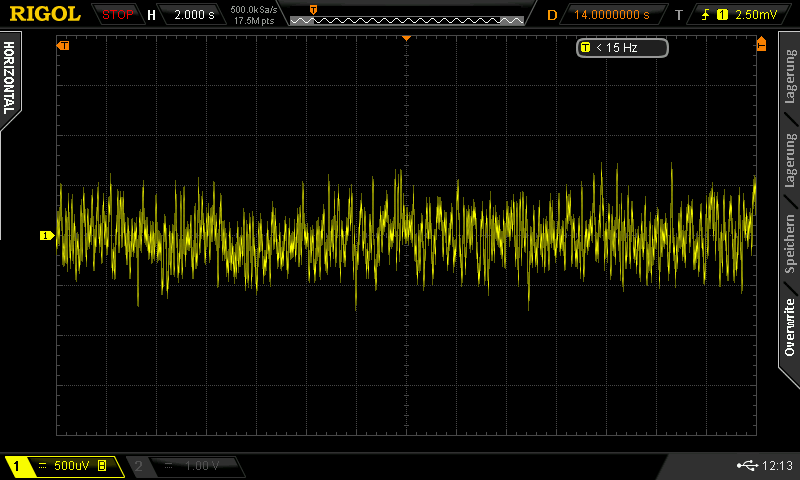
Task: Open the Speichern menu tab
Action: [x=790, y=244]
